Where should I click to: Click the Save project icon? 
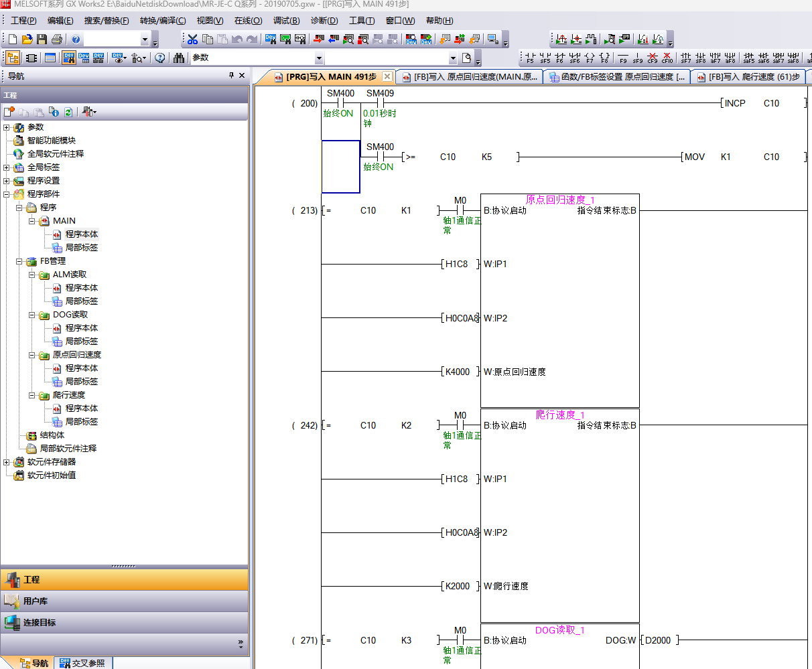(42, 40)
